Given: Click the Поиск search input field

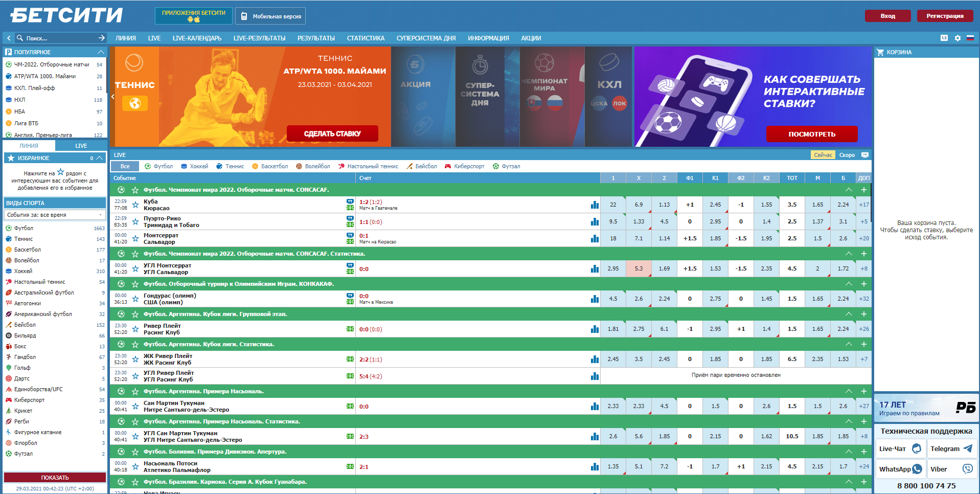Looking at the screenshot, I should [x=60, y=38].
